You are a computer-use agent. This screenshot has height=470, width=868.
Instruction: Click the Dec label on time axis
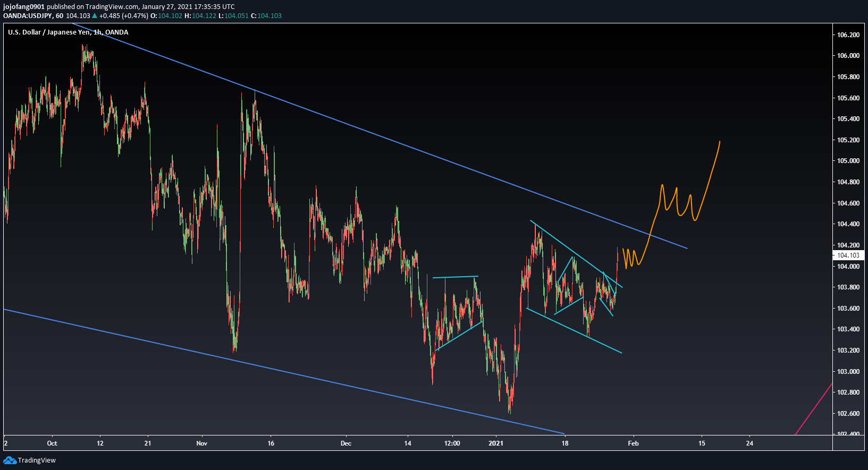click(346, 443)
